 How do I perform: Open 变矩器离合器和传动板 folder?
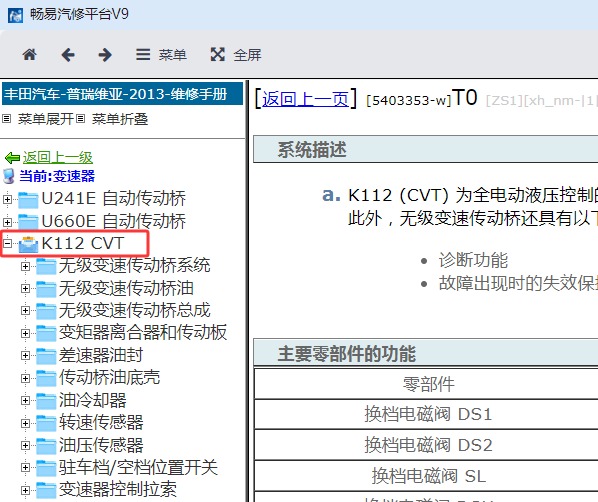point(143,333)
